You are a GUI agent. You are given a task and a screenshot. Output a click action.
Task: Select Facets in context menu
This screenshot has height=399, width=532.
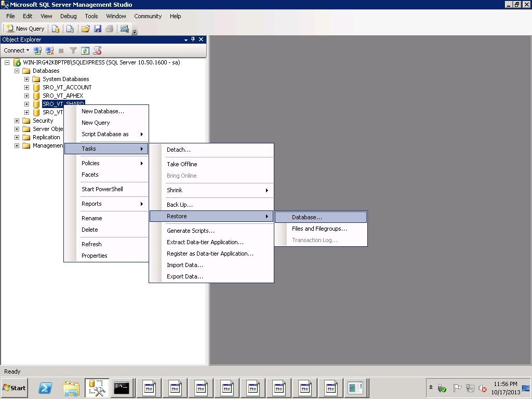(x=106, y=175)
